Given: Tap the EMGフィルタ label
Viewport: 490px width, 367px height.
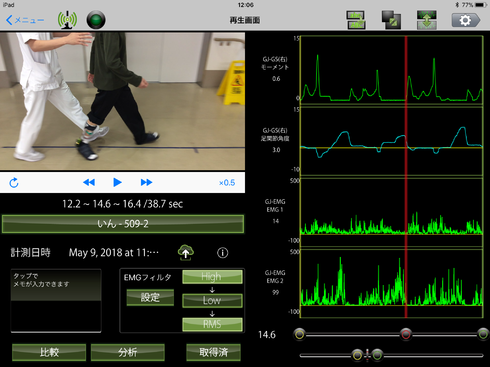Looking at the screenshot, I should [147, 277].
